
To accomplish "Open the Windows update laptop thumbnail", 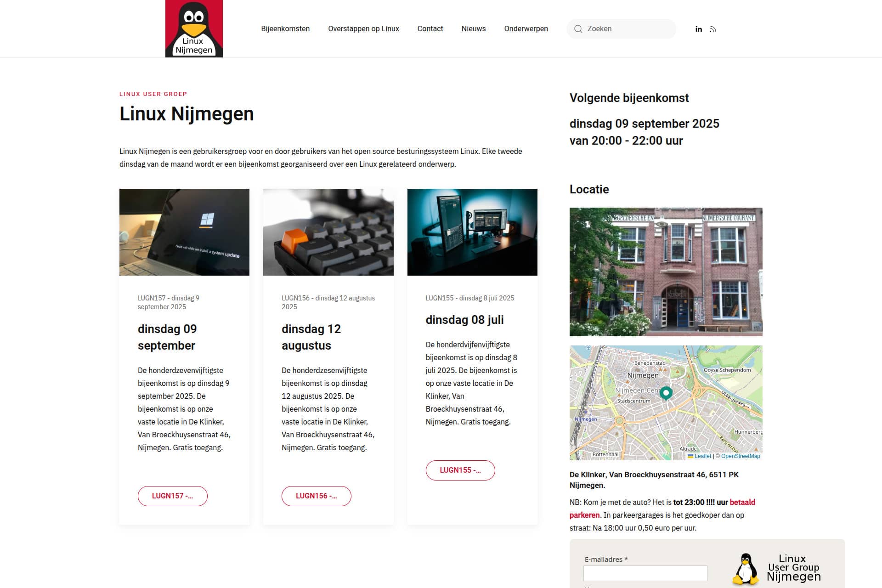I will pyautogui.click(x=184, y=232).
